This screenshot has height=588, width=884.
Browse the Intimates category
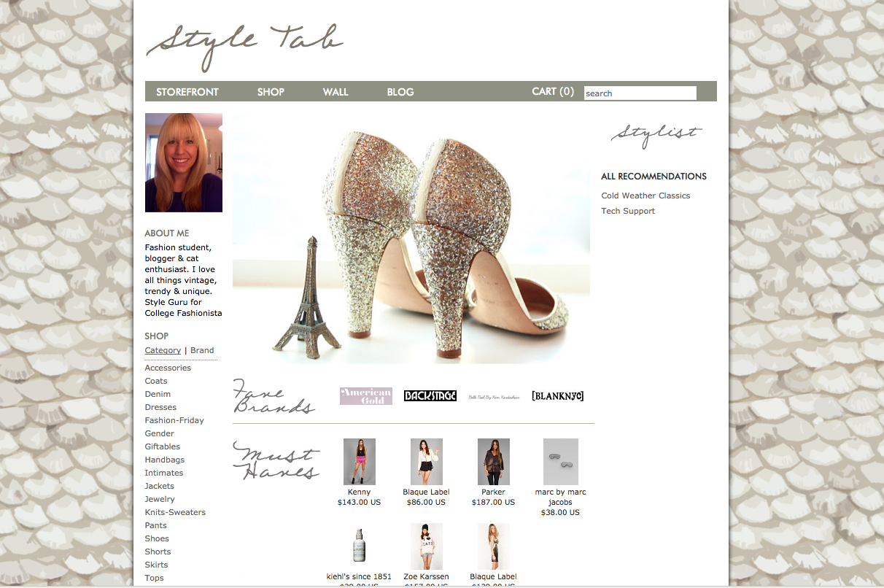(x=164, y=473)
